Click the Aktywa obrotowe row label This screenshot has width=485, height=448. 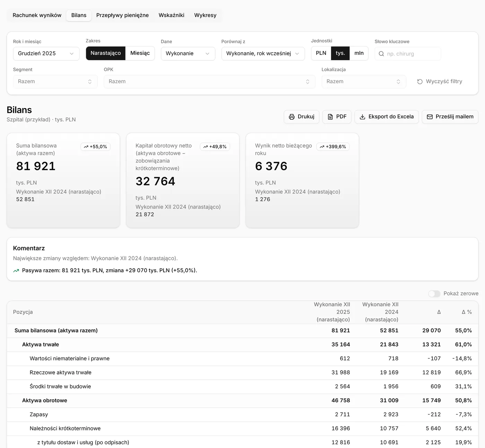(x=45, y=401)
